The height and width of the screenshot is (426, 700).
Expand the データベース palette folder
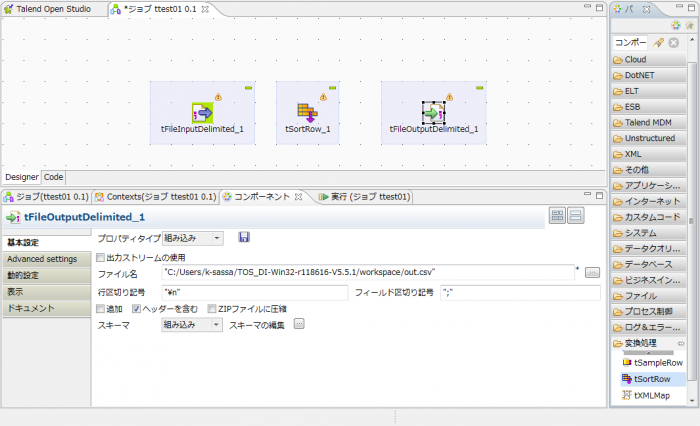point(649,264)
